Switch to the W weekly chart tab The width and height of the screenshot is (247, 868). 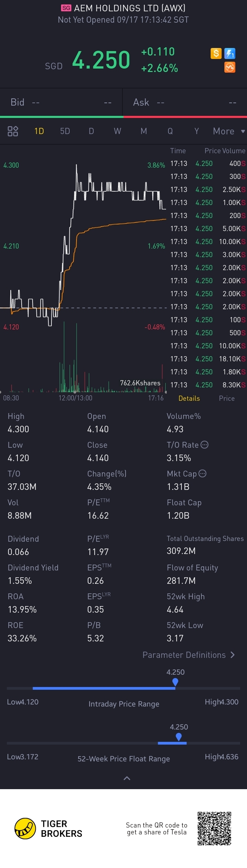pyautogui.click(x=117, y=131)
